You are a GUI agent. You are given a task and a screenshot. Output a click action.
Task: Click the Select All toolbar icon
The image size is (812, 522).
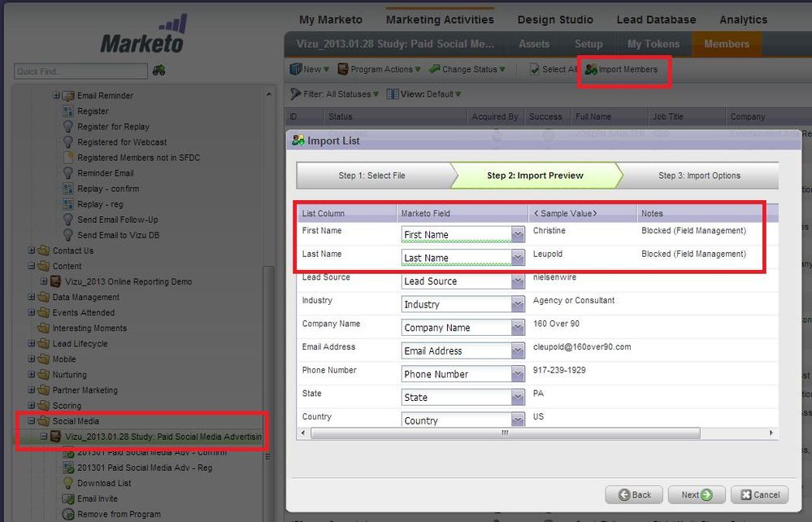coord(535,70)
